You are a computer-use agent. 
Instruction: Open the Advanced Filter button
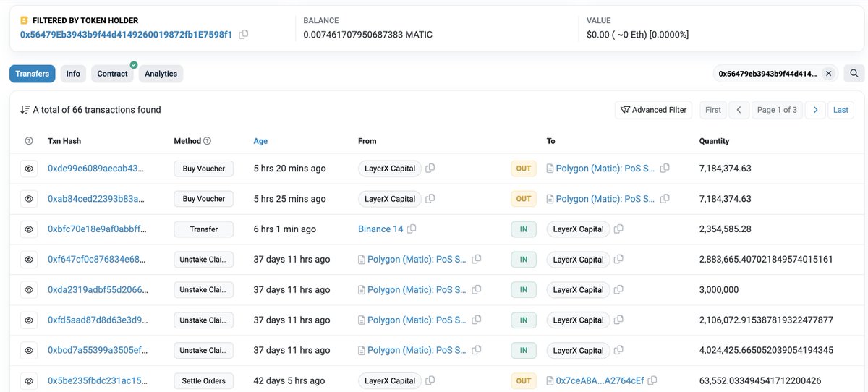tap(654, 110)
